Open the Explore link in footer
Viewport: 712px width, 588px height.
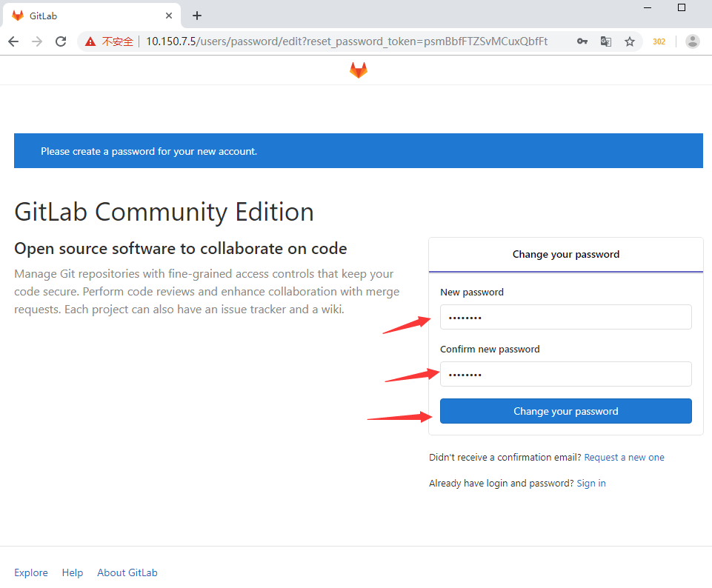pos(30,572)
